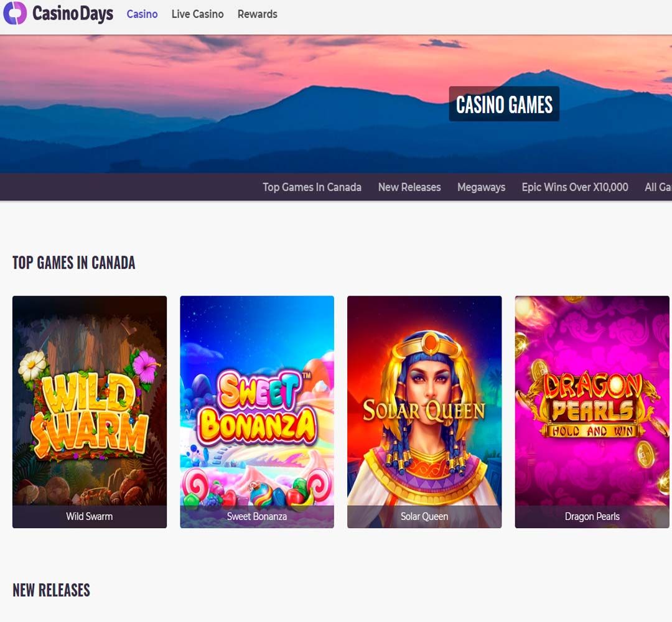Viewport: 672px width, 622px height.
Task: Open the Solar Queen game artwork
Action: [424, 401]
